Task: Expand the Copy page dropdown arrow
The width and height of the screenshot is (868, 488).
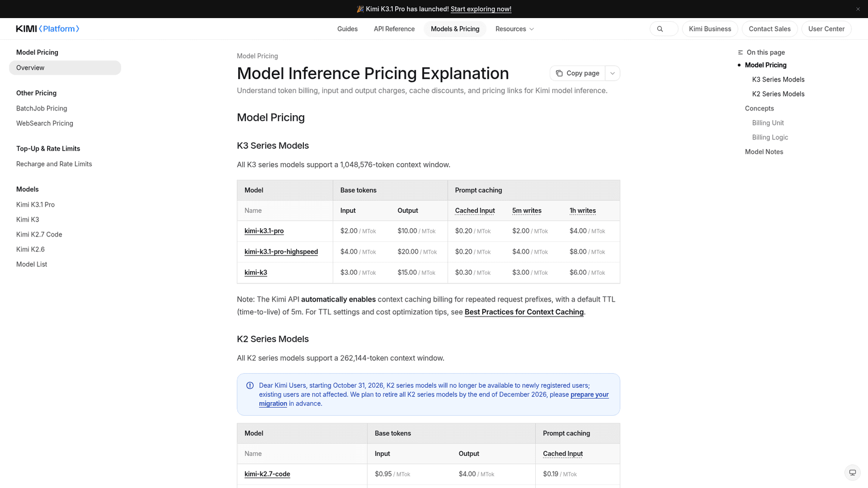Action: click(x=612, y=73)
